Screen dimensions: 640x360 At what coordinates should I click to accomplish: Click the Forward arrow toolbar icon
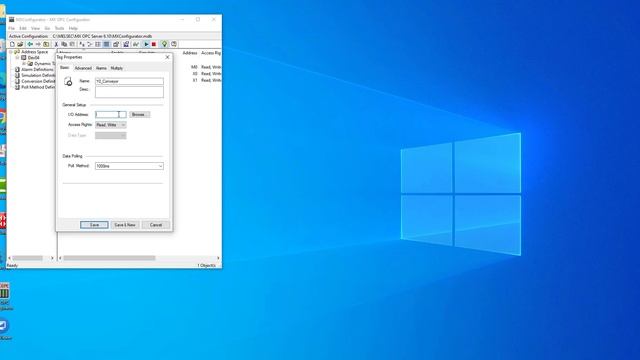tap(38, 44)
